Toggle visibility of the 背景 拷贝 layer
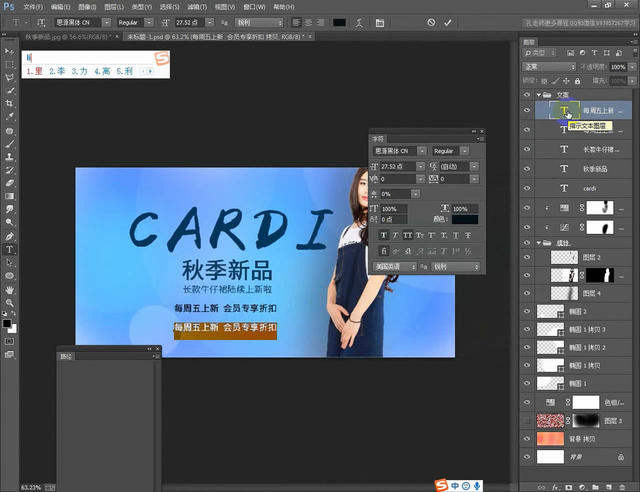 click(x=527, y=439)
